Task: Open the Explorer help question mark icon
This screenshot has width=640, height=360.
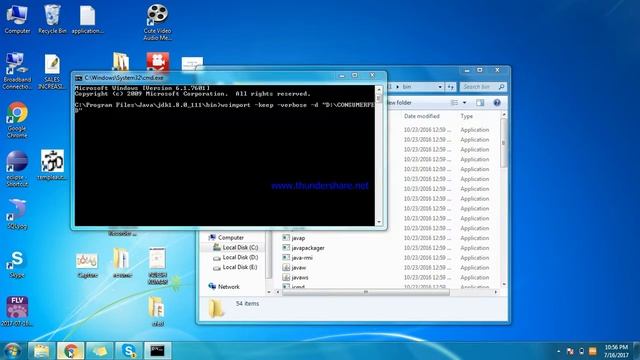Action: tap(497, 103)
